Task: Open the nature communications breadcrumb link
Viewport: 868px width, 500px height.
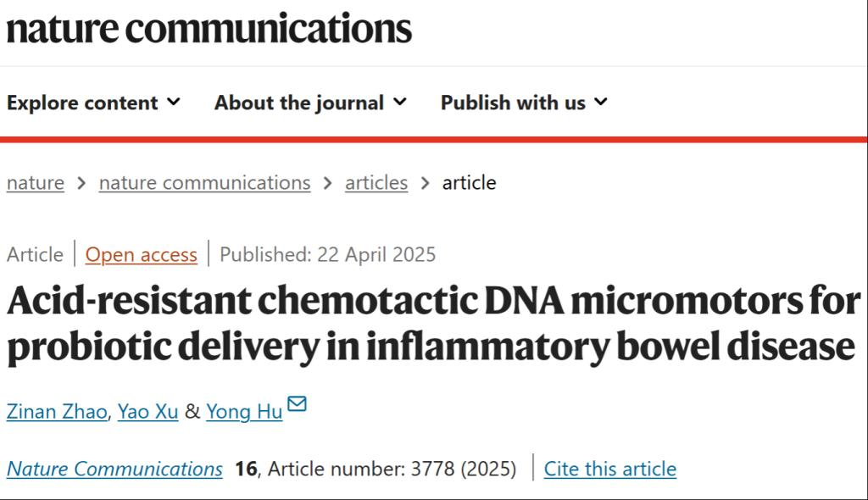Action: (204, 183)
